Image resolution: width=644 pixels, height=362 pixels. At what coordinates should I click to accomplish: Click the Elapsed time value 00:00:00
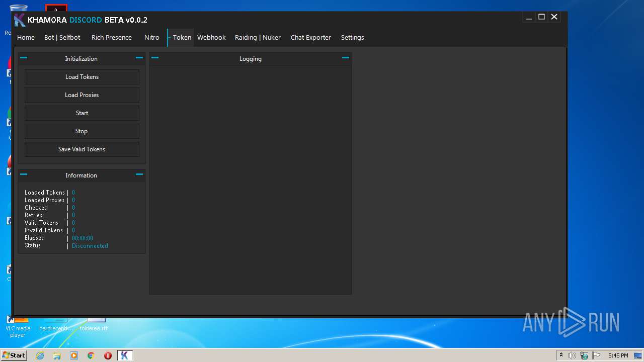coord(83,238)
